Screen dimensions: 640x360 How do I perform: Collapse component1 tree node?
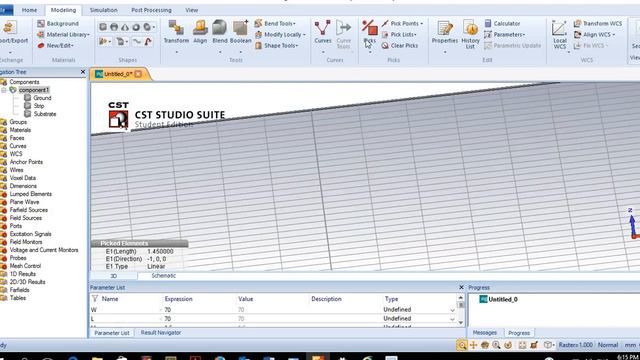(x=4, y=90)
